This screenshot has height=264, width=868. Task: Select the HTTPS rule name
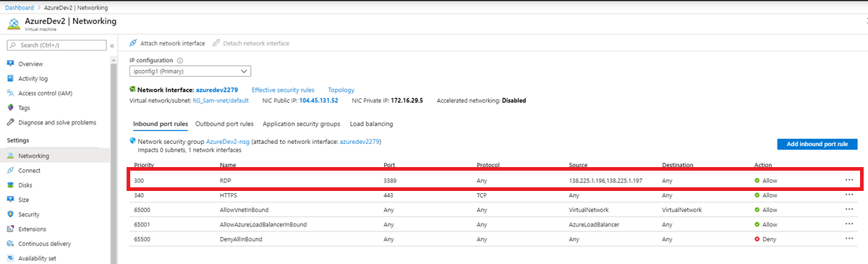229,195
